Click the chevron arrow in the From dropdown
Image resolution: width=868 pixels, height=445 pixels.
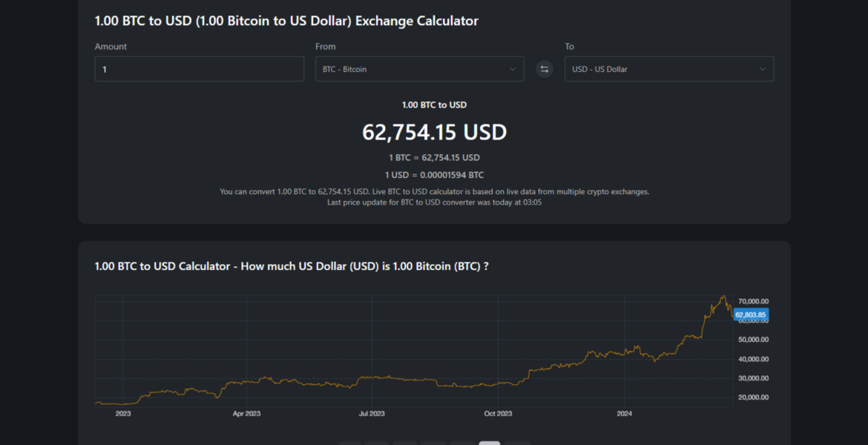[512, 69]
